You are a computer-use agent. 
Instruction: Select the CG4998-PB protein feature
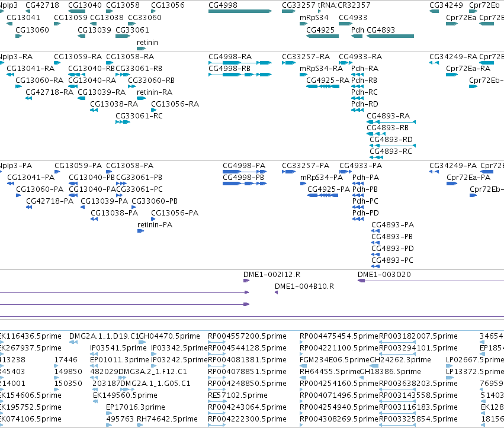click(244, 184)
